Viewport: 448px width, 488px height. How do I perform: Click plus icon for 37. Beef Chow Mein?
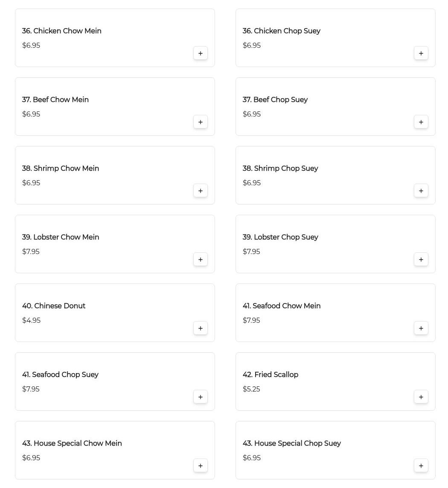pos(201,122)
